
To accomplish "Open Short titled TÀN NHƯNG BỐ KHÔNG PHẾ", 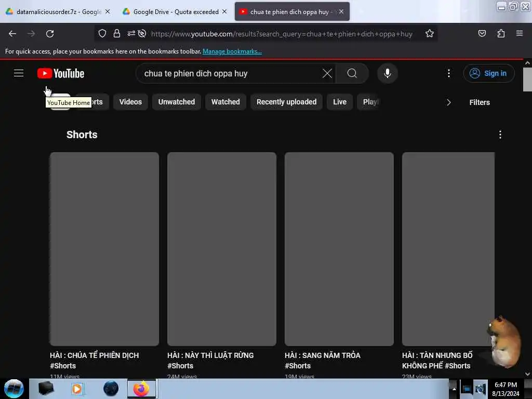I will tap(437, 361).
